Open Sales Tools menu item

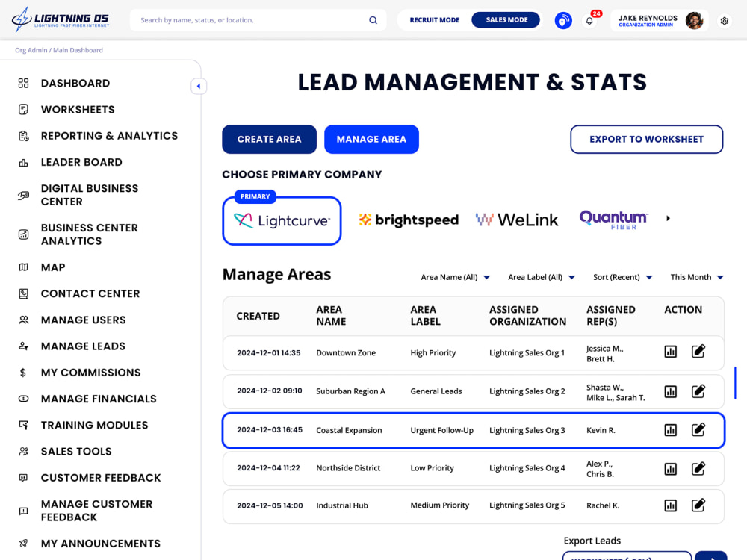click(x=76, y=452)
